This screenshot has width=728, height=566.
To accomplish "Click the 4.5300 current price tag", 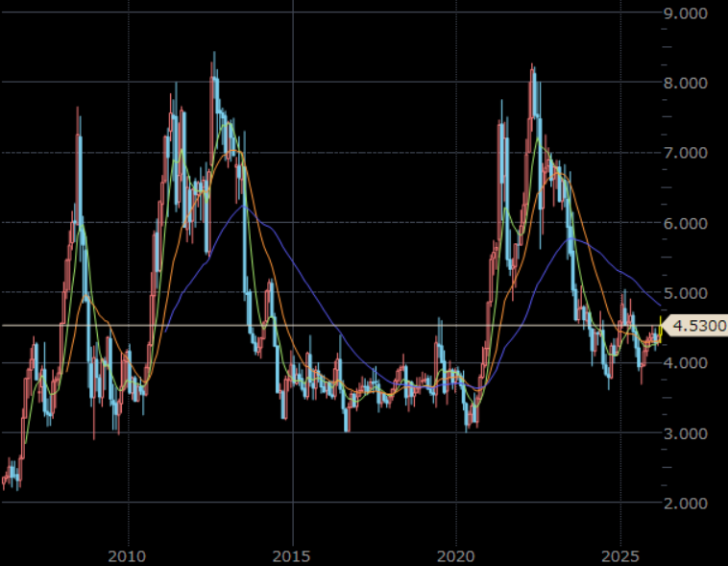I will pos(697,326).
